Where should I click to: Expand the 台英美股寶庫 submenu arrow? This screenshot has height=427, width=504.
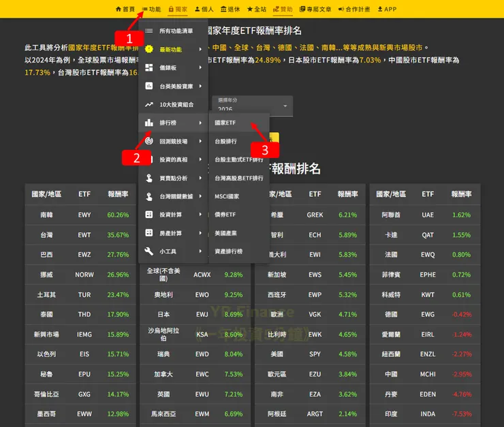pyautogui.click(x=200, y=86)
